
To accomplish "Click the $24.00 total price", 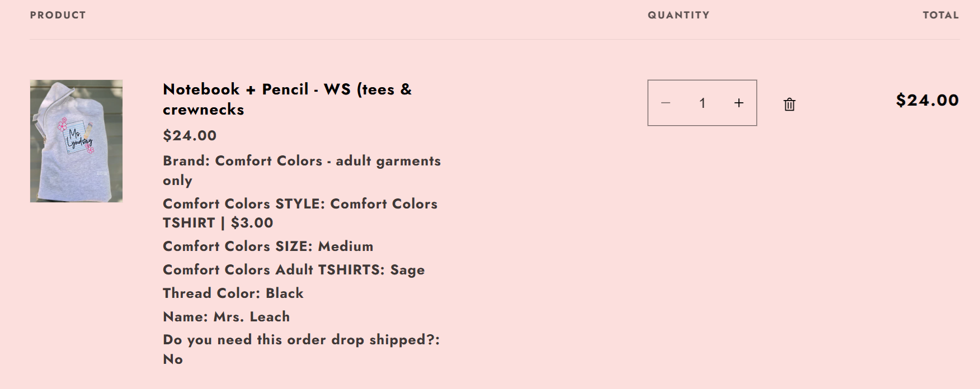I will pos(927,100).
